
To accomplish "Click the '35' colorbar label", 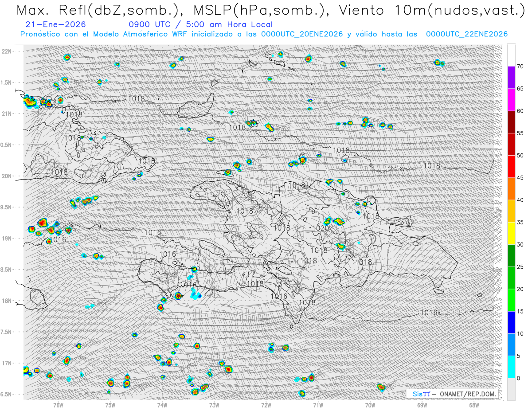I will point(520,222).
